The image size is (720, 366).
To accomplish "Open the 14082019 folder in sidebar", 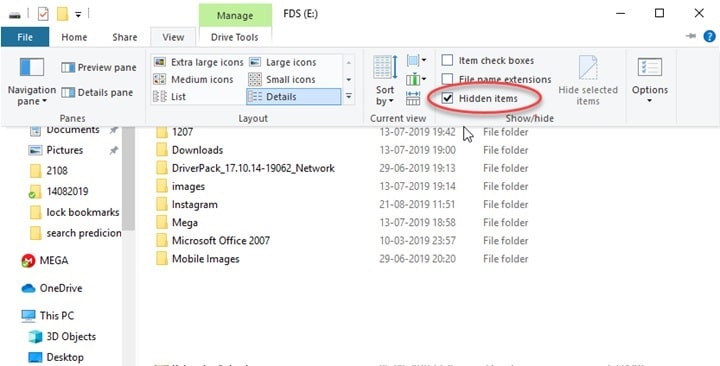I will (x=67, y=191).
